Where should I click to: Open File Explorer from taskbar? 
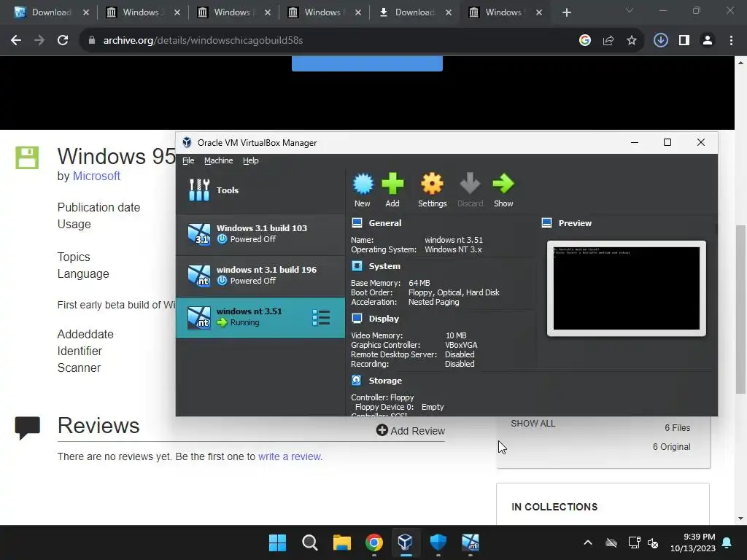341,542
